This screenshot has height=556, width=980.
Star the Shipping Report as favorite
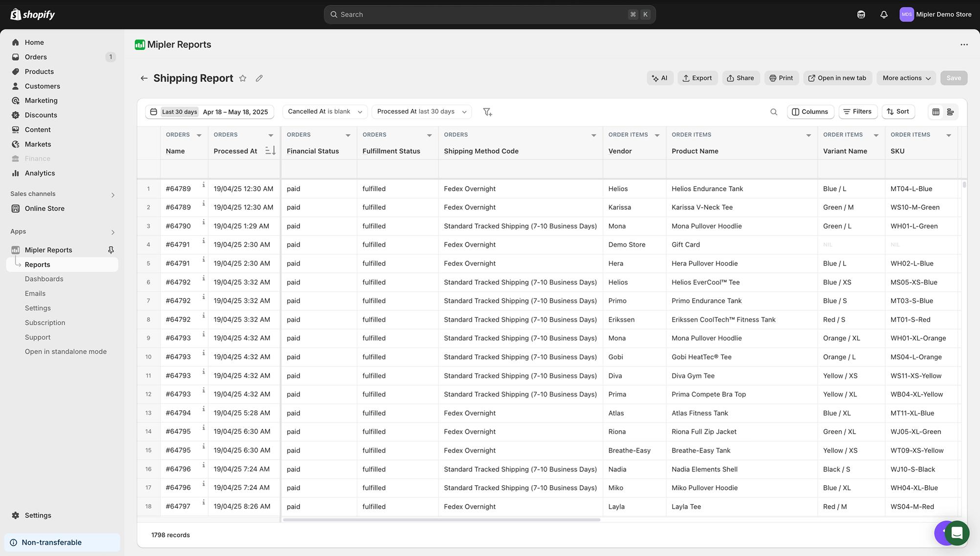coord(242,78)
